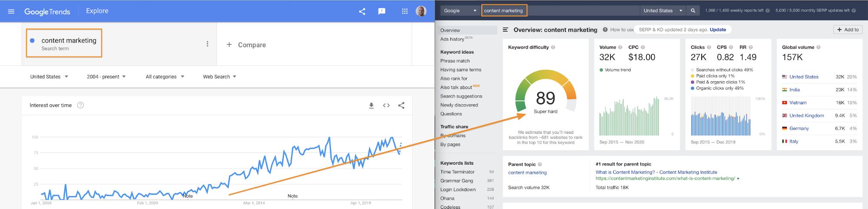
Task: Open Italy in Global volume list
Action: pos(794,142)
